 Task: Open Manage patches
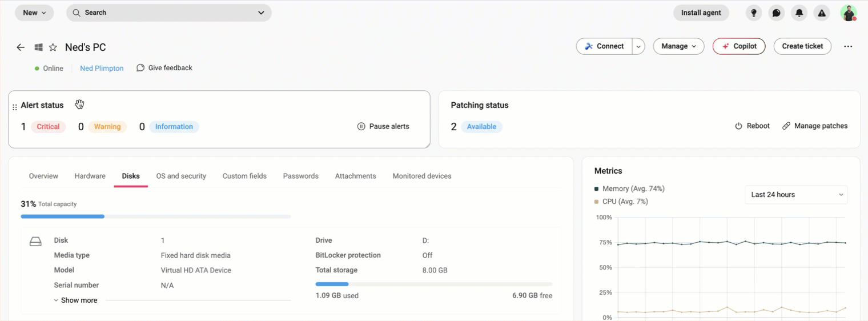coord(815,126)
